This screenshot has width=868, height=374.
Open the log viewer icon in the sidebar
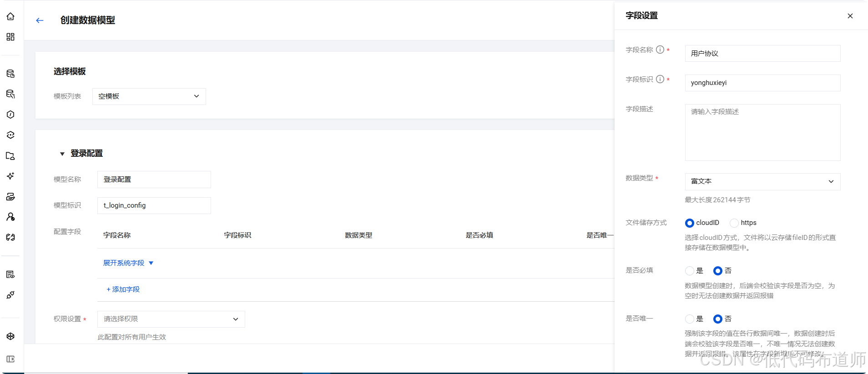click(10, 274)
